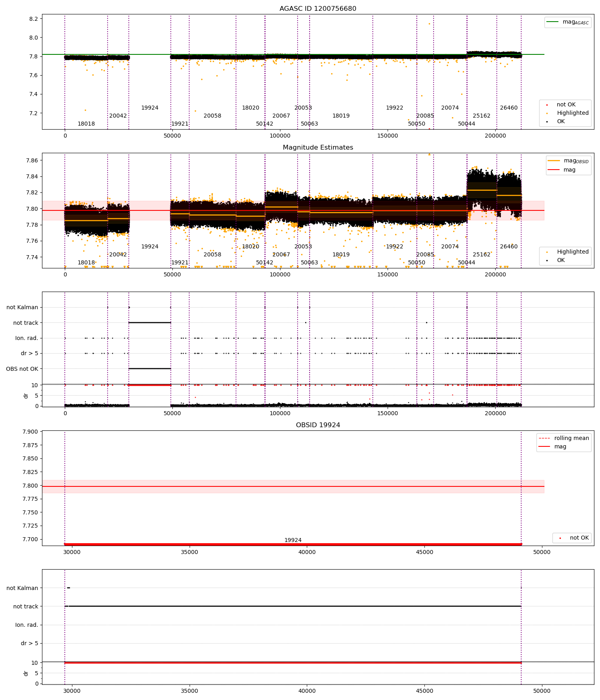Click obsid label 18018 in the AGASC panel
600x700 pixels.
86,124
